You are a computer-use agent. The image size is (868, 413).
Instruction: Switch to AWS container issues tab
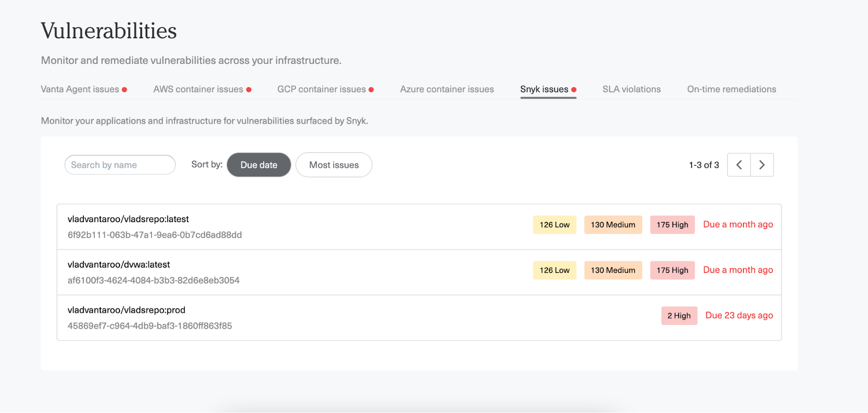198,89
